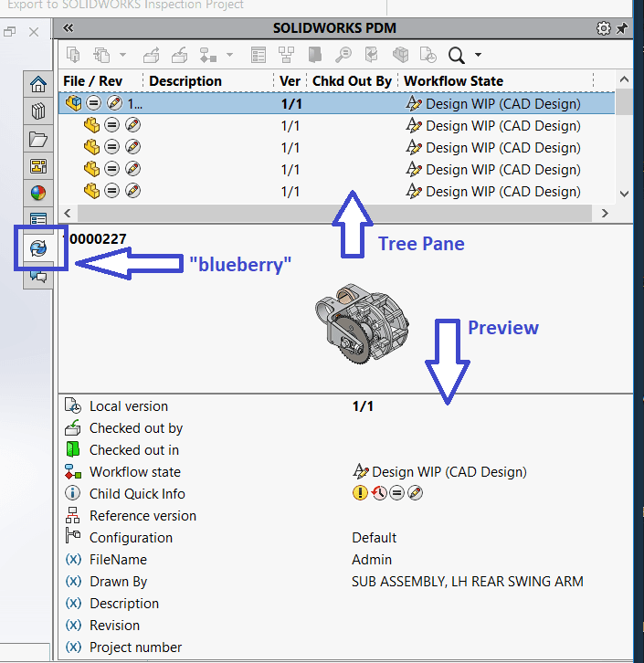644x663 pixels.
Task: Click the Revision variable row
Action: pos(345,625)
